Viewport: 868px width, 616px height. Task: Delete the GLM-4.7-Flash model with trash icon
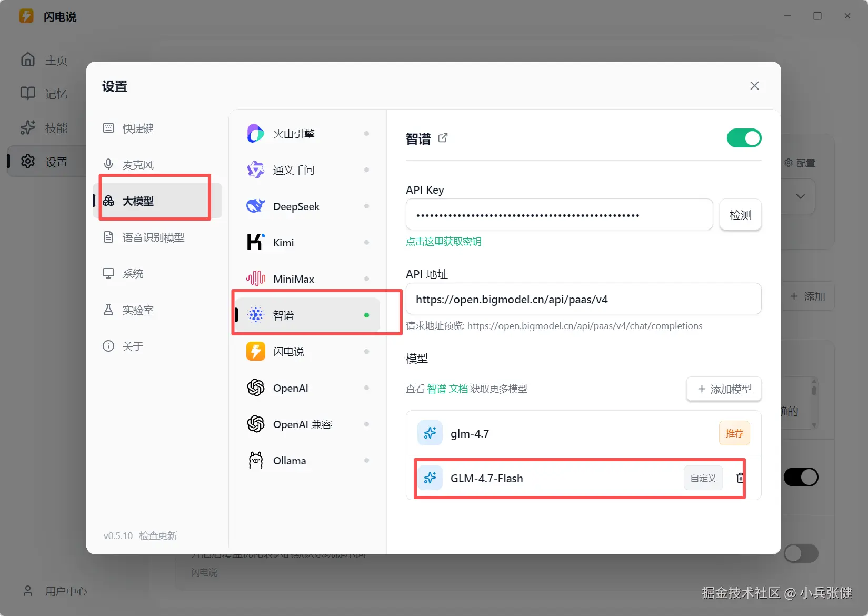tap(740, 478)
